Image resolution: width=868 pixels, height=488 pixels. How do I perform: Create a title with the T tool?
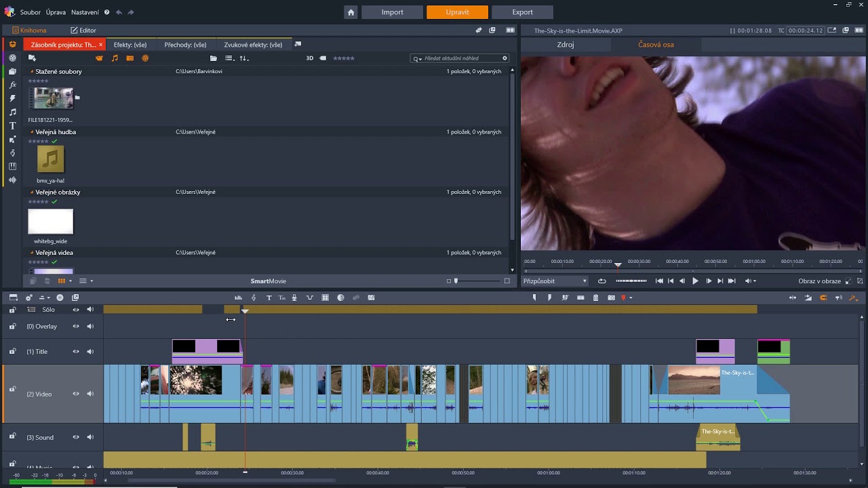[269, 298]
